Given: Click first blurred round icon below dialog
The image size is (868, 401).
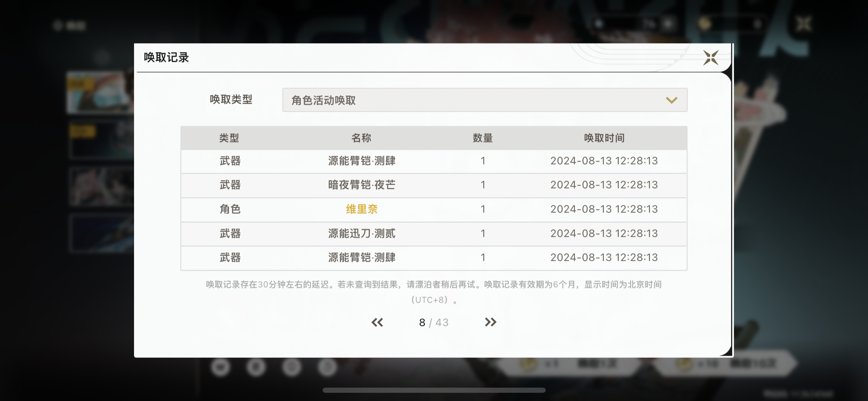Looking at the screenshot, I should click(220, 367).
